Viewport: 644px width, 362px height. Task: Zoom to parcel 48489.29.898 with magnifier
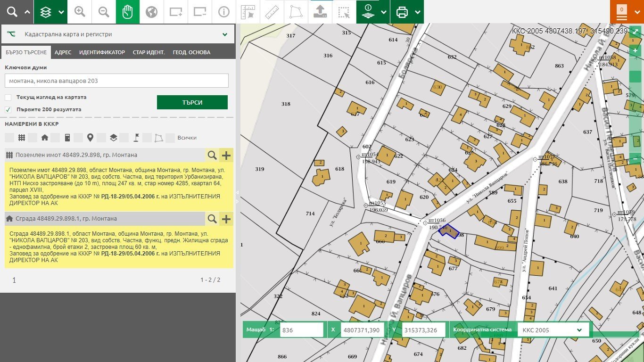tap(212, 155)
